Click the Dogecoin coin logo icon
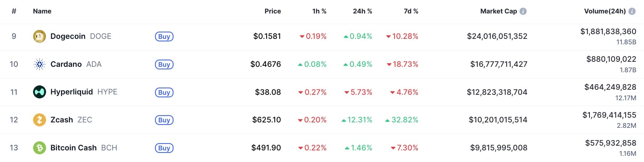Screen dimensions: 644x162 [x=39, y=36]
